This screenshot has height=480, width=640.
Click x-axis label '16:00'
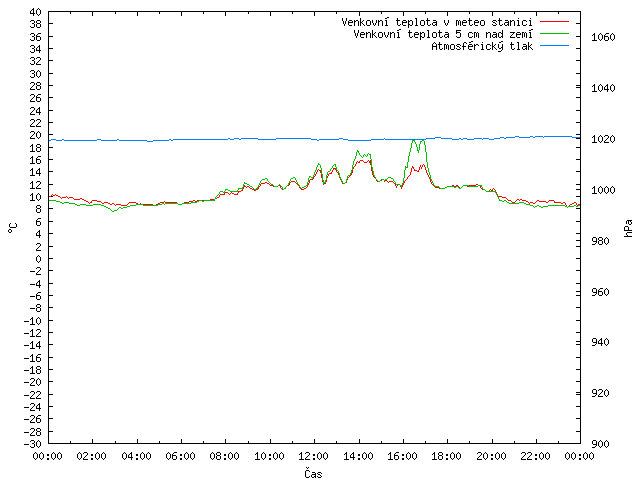click(402, 456)
